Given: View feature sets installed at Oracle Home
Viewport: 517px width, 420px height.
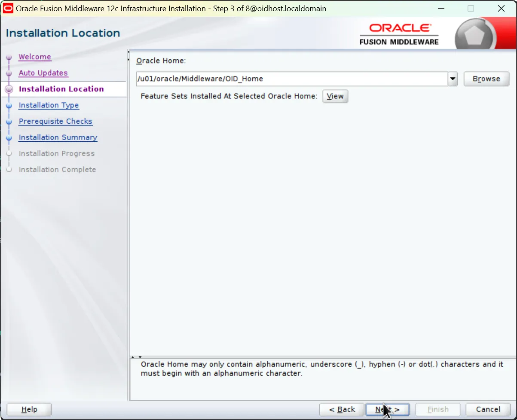Looking at the screenshot, I should [x=335, y=96].
